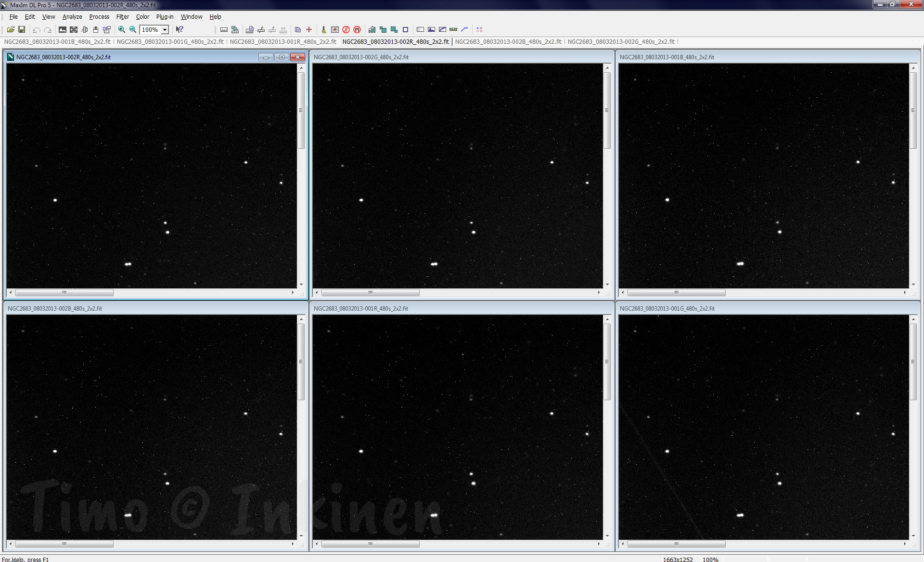Open the Process menu
The width and height of the screenshot is (924, 562).
click(x=99, y=16)
